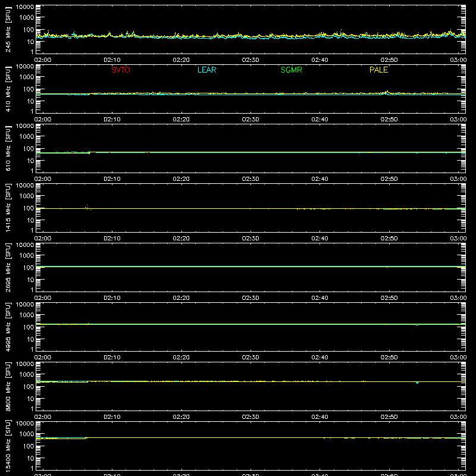Click the 02:20 tick label under 1415 MHz plot
This screenshot has height=476, width=476.
(181, 239)
